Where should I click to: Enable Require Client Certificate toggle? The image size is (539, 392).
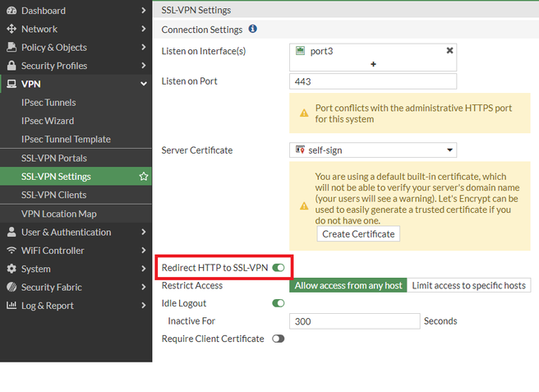(279, 339)
